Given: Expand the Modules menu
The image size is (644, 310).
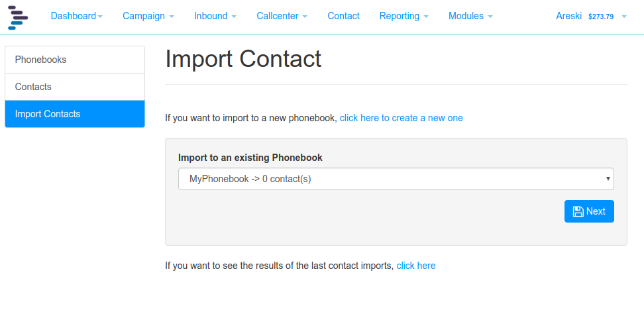Looking at the screenshot, I should [470, 16].
